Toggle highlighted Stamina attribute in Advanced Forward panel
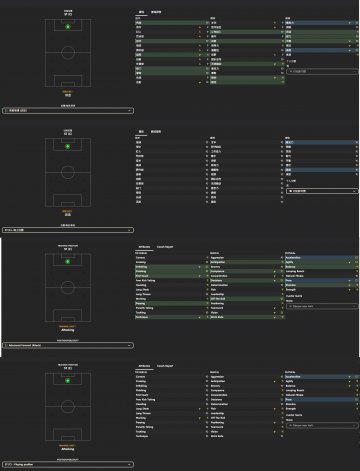Screen dimensions: 360x471 pyautogui.click(x=321, y=285)
